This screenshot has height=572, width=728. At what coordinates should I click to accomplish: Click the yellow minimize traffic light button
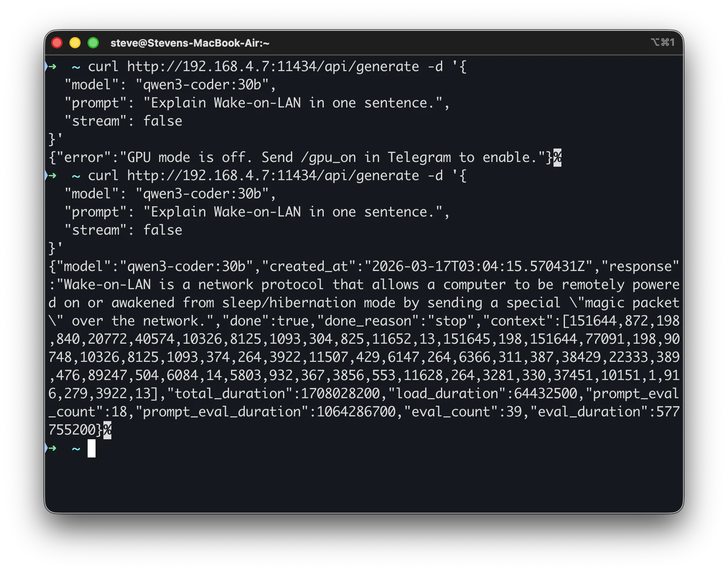click(75, 43)
